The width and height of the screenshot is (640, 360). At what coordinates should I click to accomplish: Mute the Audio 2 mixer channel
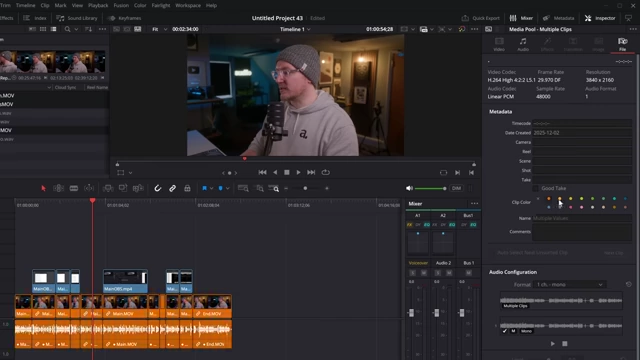pyautogui.click(x=449, y=273)
